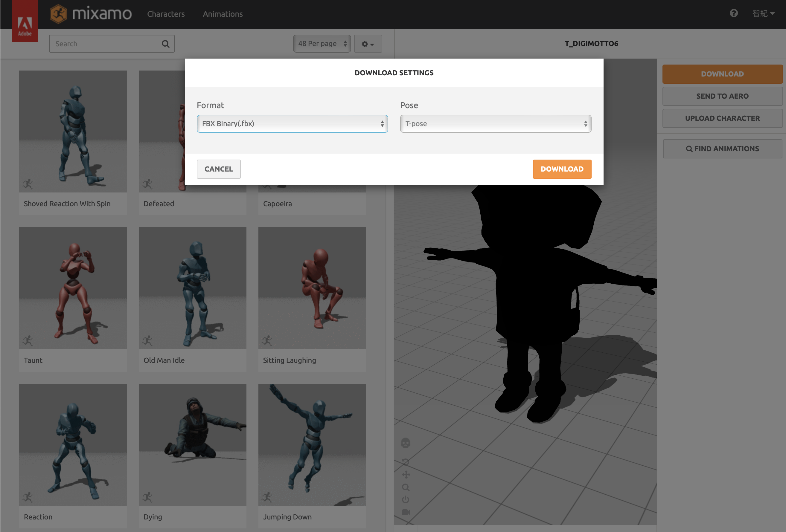
Task: Click the T_DIGIMOTTO6 character title
Action: pos(591,44)
